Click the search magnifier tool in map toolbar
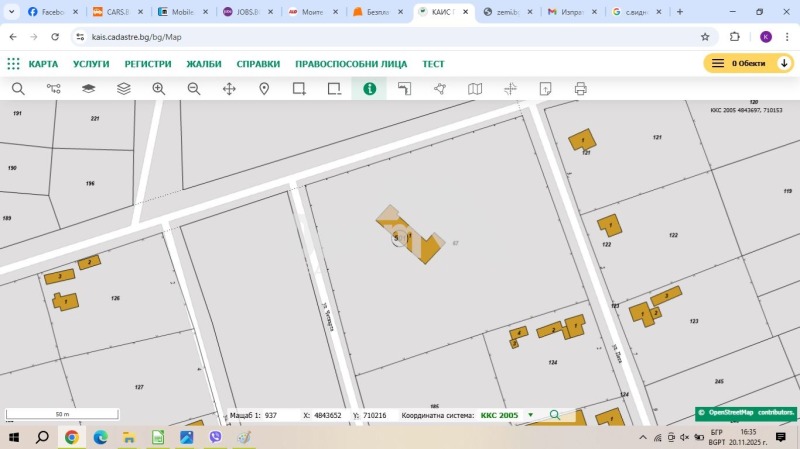The image size is (800, 449). point(18,89)
